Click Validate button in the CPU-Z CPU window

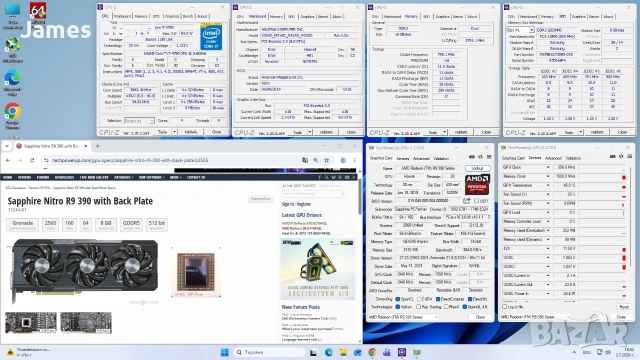[190, 132]
